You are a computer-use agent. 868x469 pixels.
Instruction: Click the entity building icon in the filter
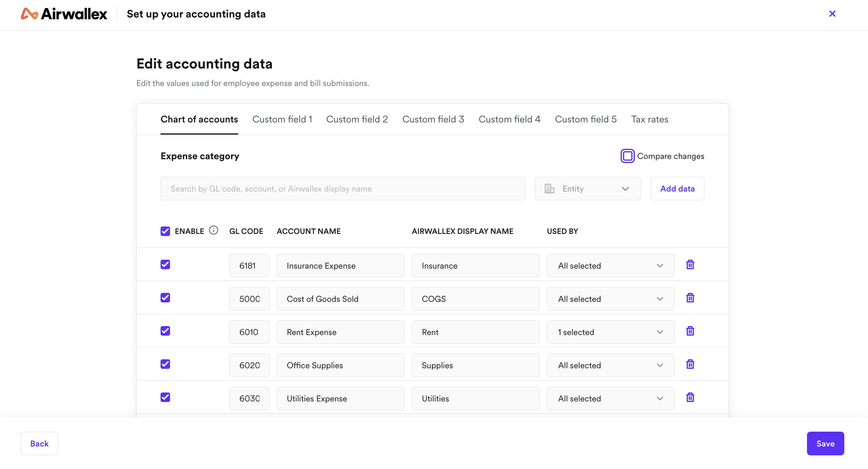pyautogui.click(x=549, y=189)
